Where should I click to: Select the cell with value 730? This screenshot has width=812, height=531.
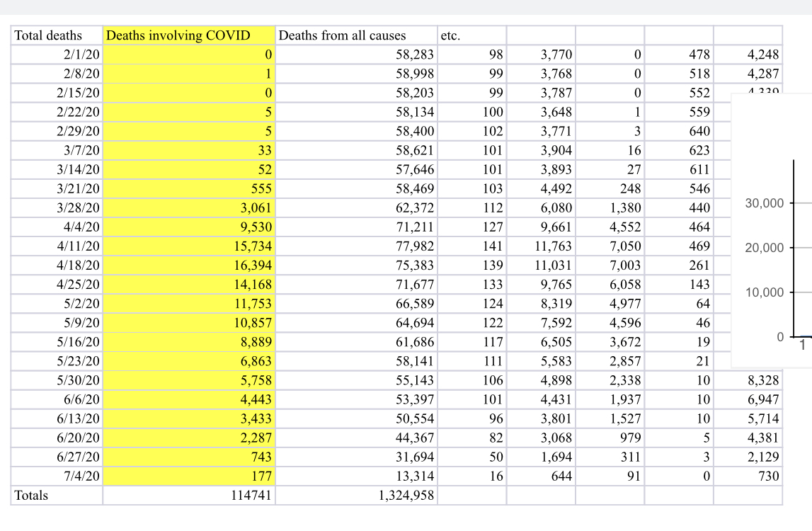[748, 476]
